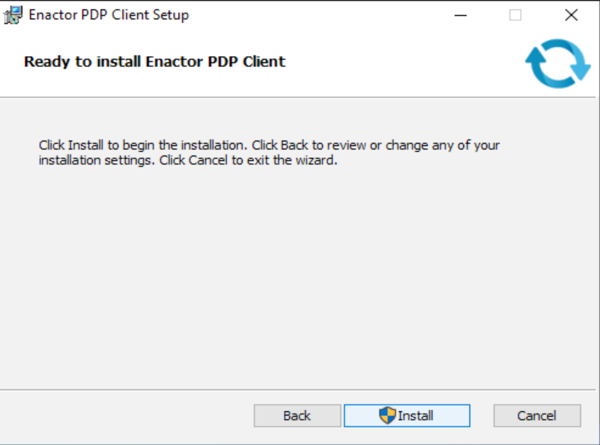This screenshot has width=600, height=445.
Task: Click the greyed-out maximize button
Action: point(516,15)
